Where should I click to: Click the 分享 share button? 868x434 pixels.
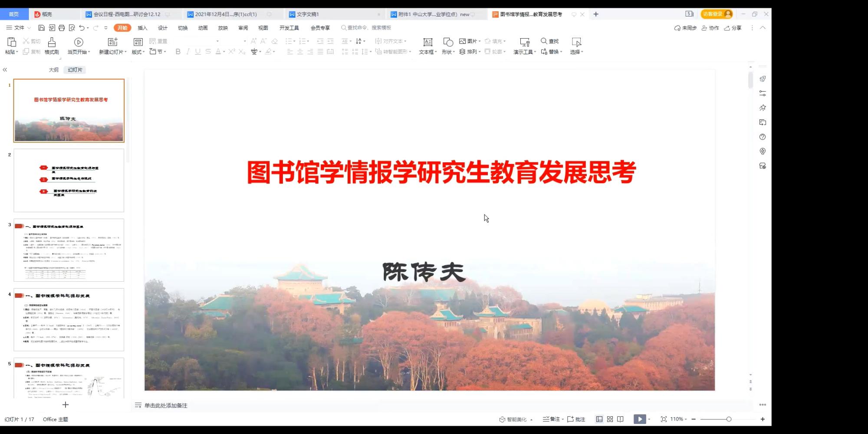pyautogui.click(x=733, y=28)
